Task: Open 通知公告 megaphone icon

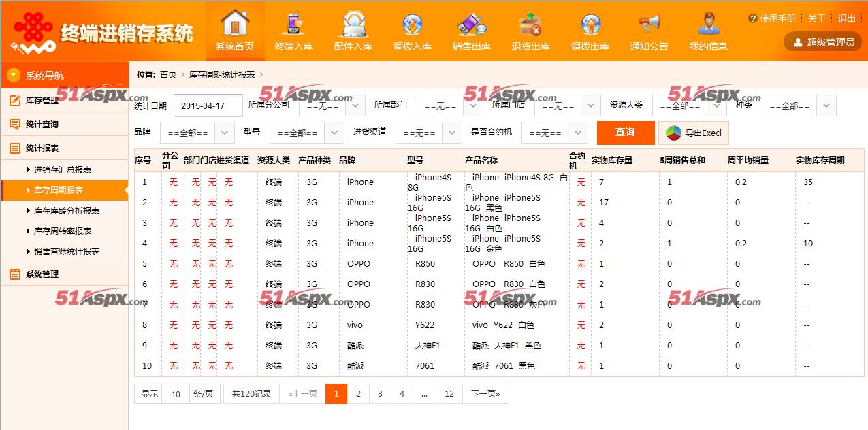Action: [x=649, y=24]
